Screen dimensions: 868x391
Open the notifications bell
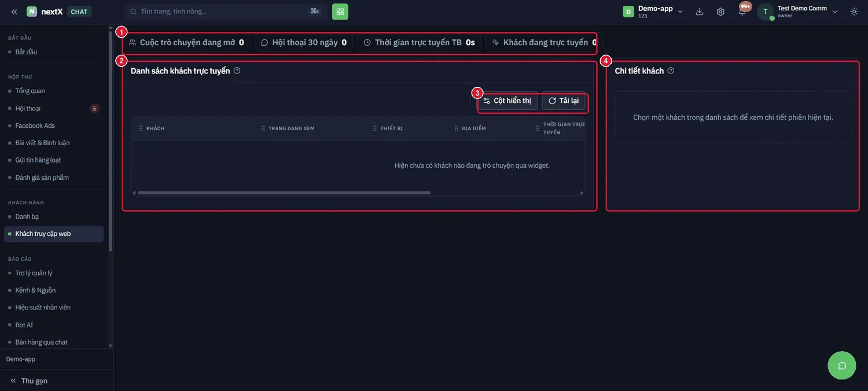coord(742,12)
